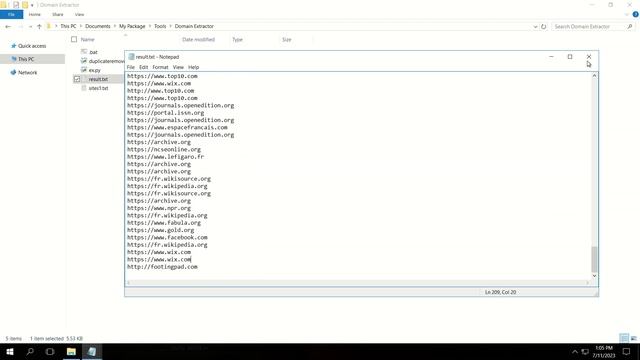Click Tools in the address breadcrumb
640x360 pixels.
click(160, 26)
